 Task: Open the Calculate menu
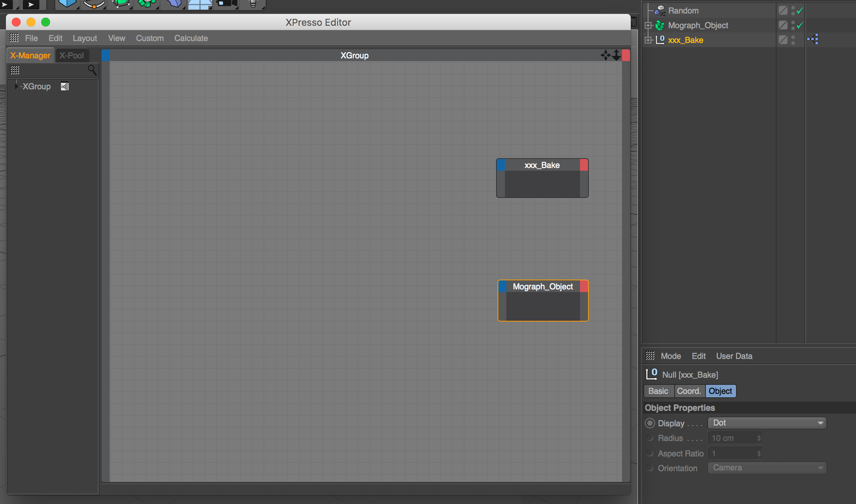pos(191,38)
